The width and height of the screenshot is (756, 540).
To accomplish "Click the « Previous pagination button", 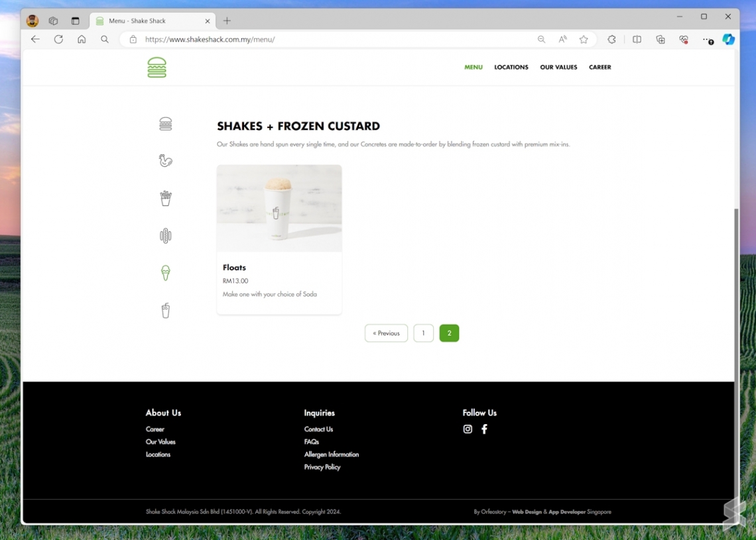I will (x=386, y=333).
